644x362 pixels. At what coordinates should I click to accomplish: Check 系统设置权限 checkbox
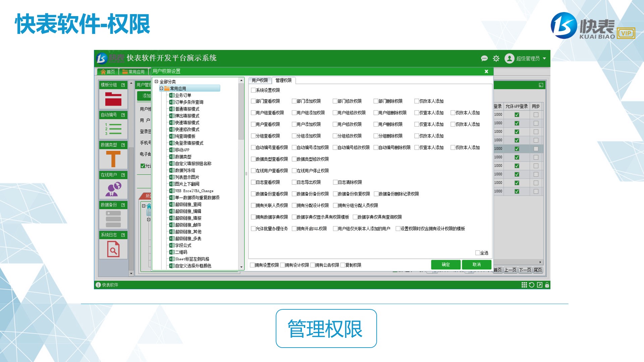coord(253,90)
